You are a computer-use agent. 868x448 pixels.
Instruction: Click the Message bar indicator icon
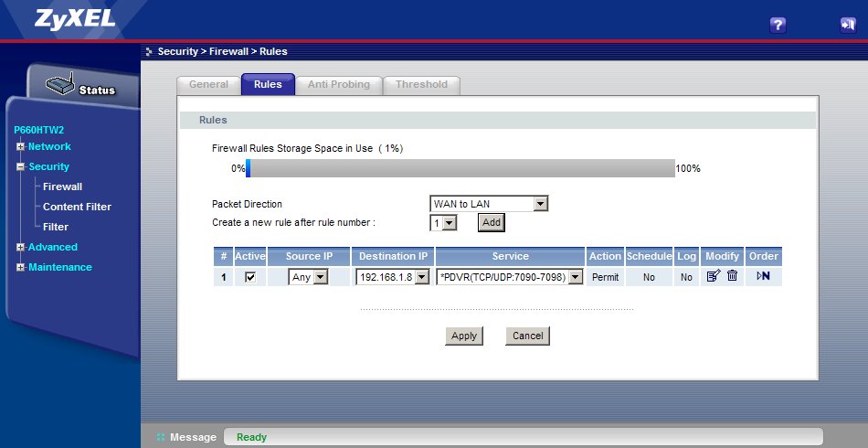(x=161, y=437)
